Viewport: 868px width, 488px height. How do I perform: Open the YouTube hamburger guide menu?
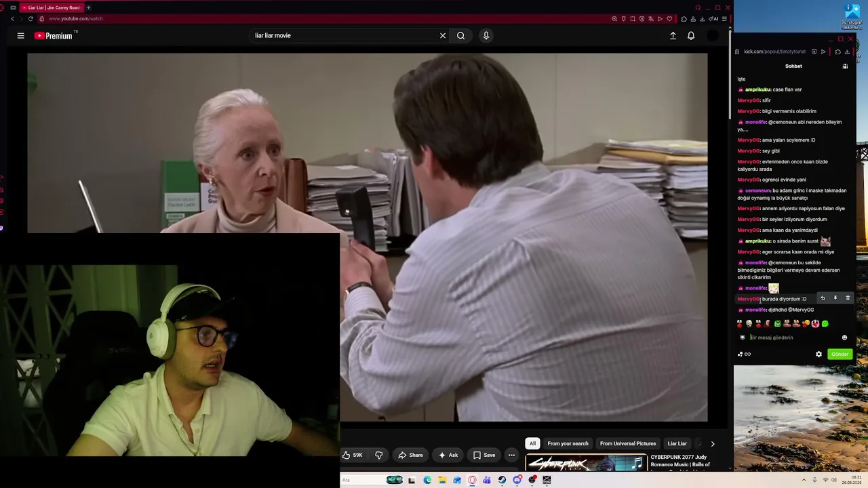click(20, 36)
